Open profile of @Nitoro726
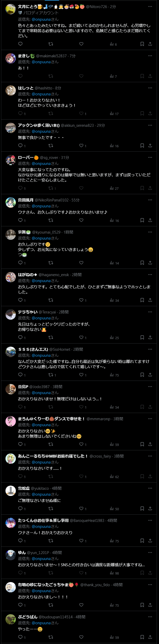The height and width of the screenshot is (644, 159). [x=96, y=6]
